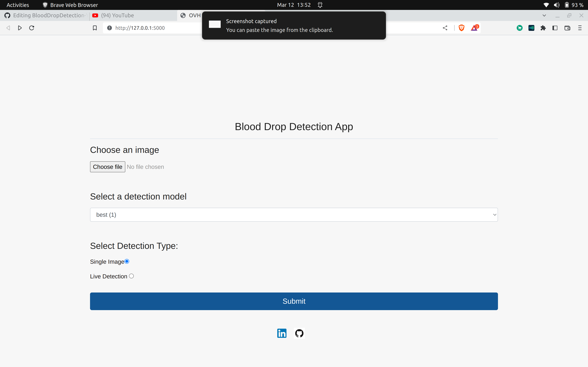Image resolution: width=588 pixels, height=367 pixels.
Task: Click the site info icon in address bar
Action: 109,28
